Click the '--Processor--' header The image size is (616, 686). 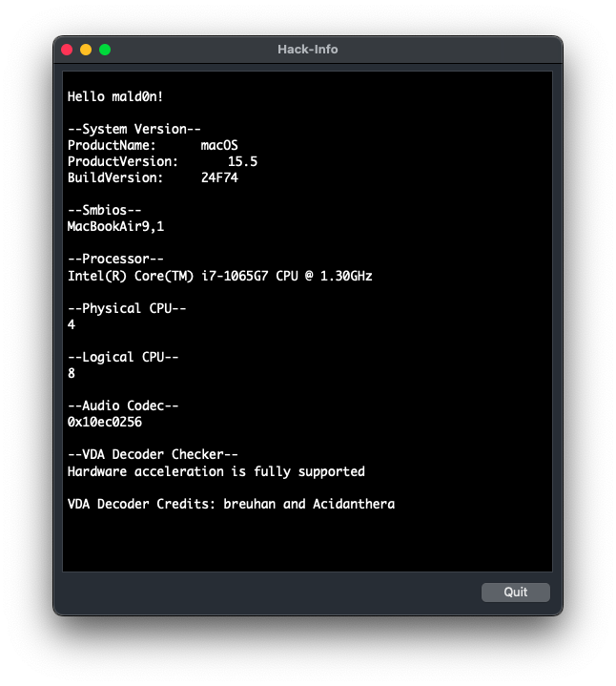[115, 259]
